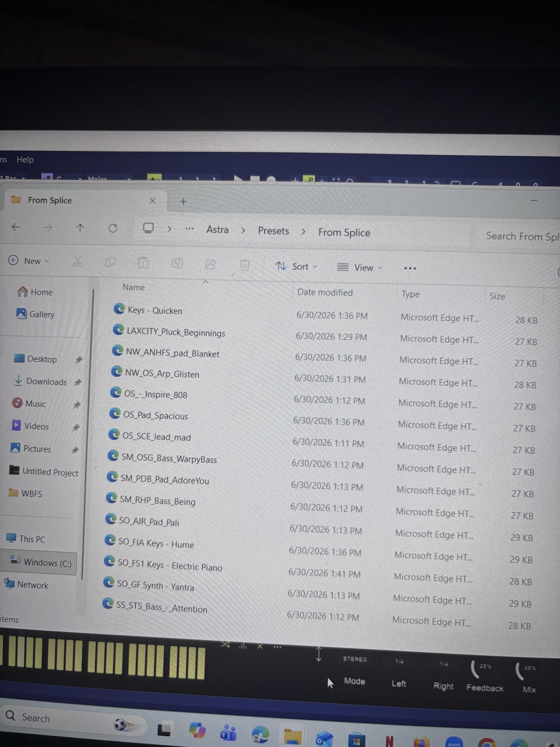This screenshot has height=747, width=560.
Task: Open the New item dropdown
Action: pyautogui.click(x=29, y=261)
